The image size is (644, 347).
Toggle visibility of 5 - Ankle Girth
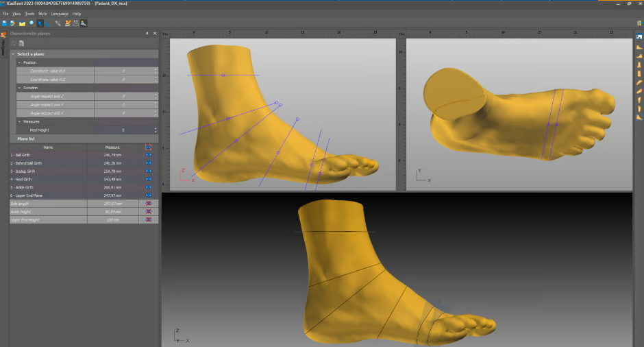(x=148, y=187)
